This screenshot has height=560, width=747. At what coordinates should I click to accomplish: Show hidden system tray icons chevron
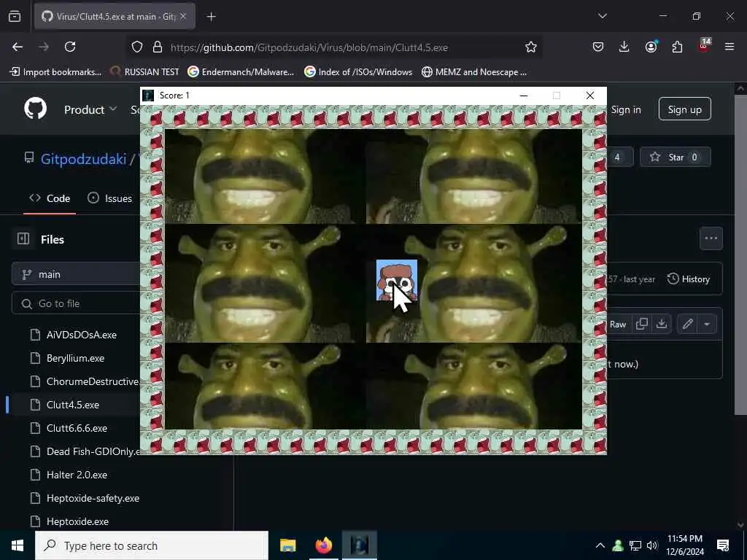coord(600,545)
